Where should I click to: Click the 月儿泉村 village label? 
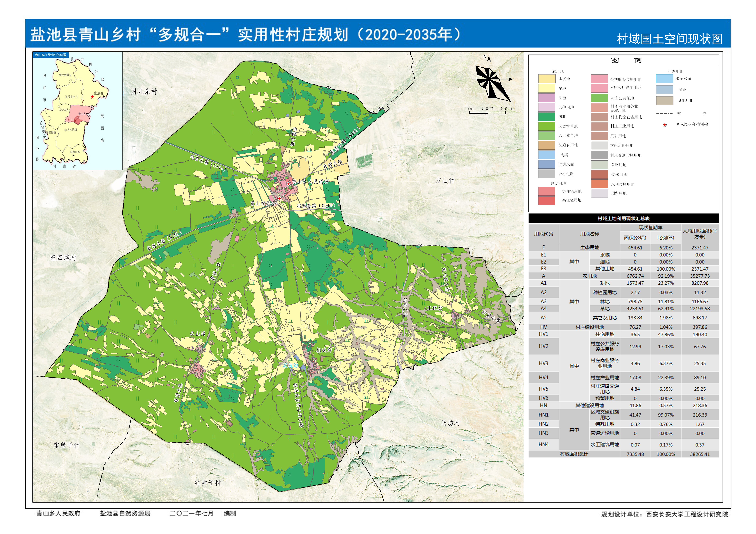(x=144, y=92)
